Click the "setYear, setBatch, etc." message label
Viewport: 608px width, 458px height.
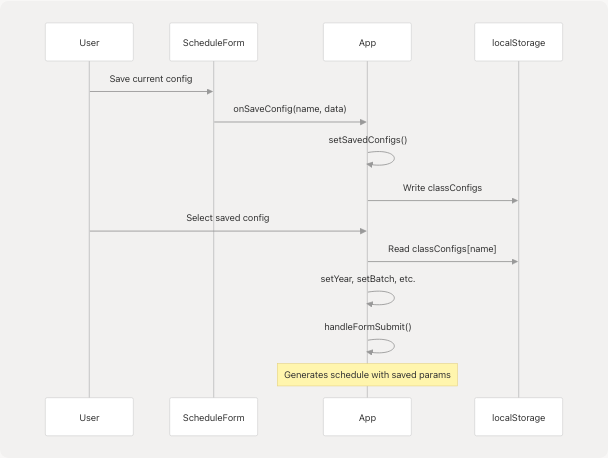367,279
